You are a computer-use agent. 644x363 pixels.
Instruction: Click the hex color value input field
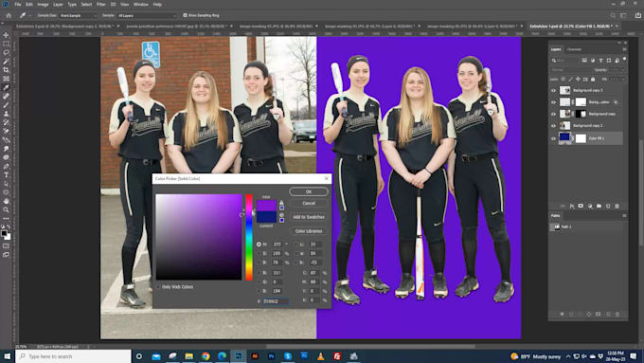point(276,301)
